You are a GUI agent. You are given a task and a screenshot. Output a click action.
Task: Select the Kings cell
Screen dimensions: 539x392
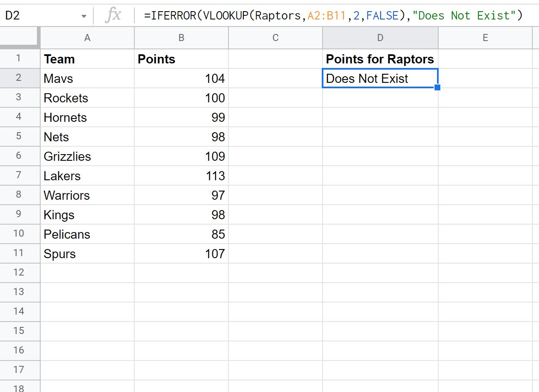87,215
